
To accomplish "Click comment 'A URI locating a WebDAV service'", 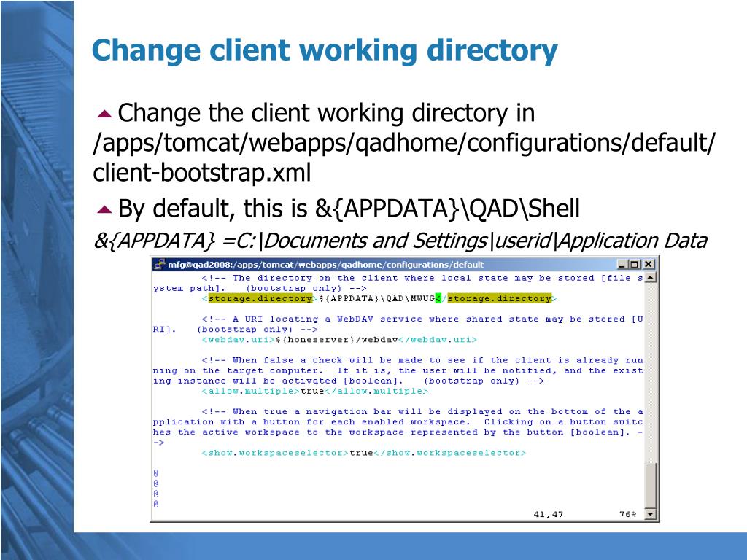I will point(398,324).
